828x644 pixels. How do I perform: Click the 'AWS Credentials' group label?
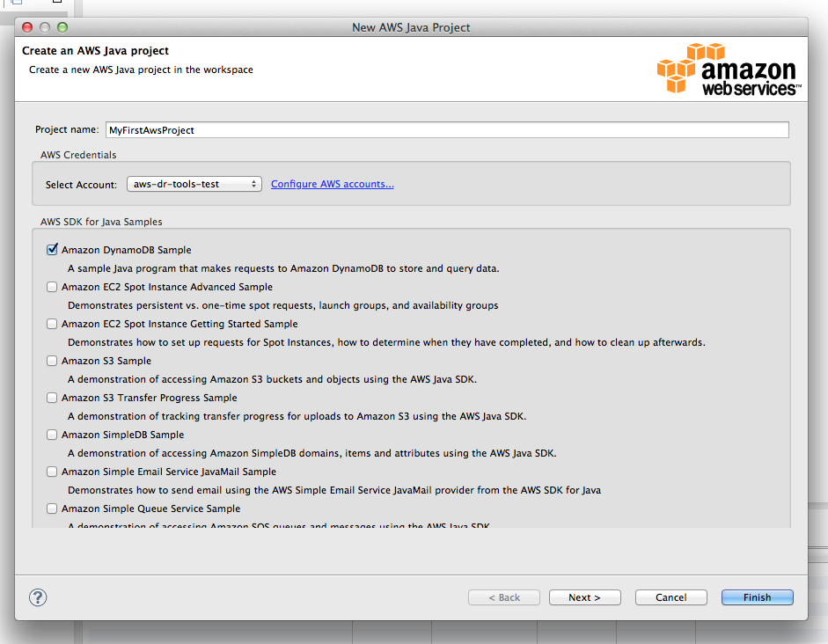[x=78, y=155]
